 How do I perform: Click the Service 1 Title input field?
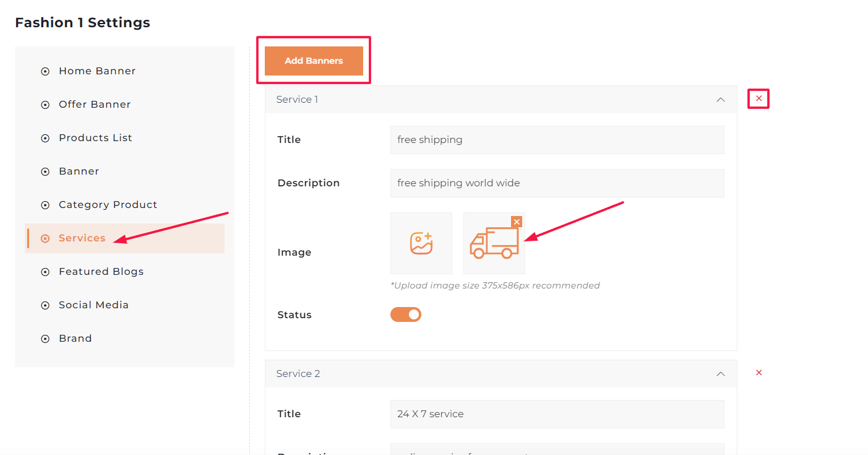tap(557, 140)
